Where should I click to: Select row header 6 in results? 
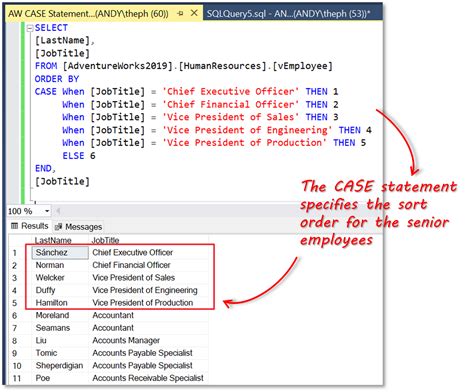point(20,315)
